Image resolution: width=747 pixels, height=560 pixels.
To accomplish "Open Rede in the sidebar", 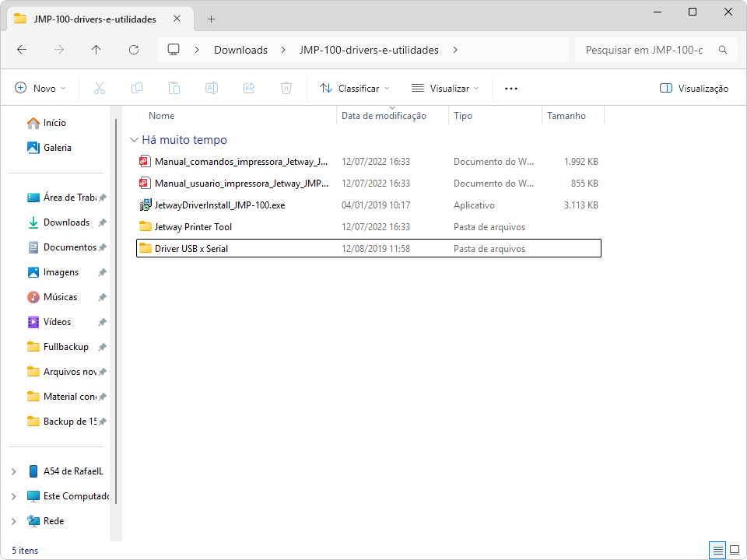I will pyautogui.click(x=46, y=521).
